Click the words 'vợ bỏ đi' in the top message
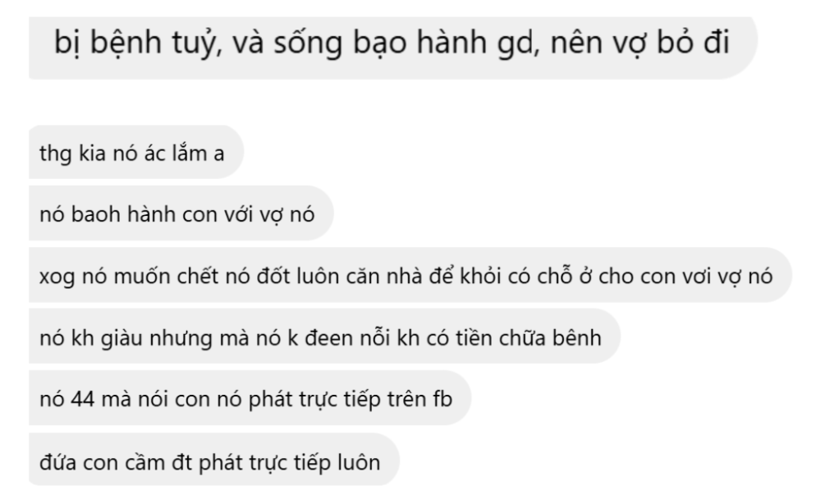The image size is (821, 504). (x=663, y=42)
